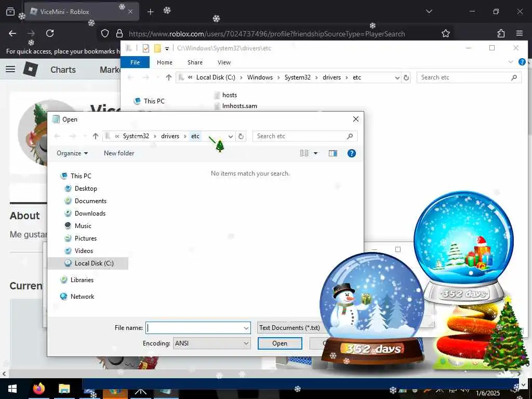Open Firefox list all tabs arrow
Screen dimensions: 532x399
click(x=429, y=11)
